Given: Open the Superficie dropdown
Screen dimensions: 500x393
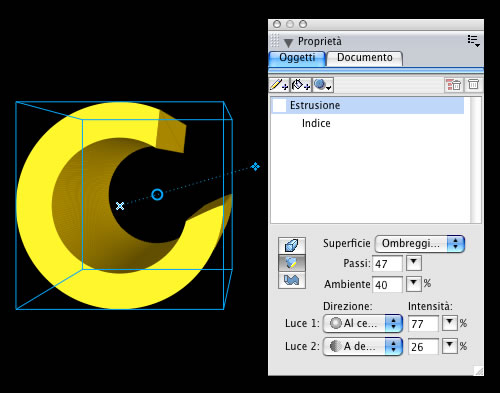Looking at the screenshot, I should click(x=419, y=244).
